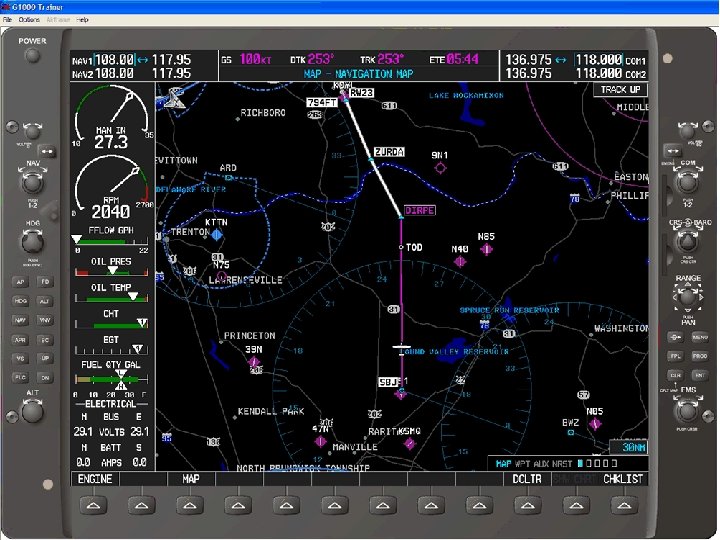720x540 pixels.
Task: Click the 47N airport symbol
Action: (x=321, y=442)
